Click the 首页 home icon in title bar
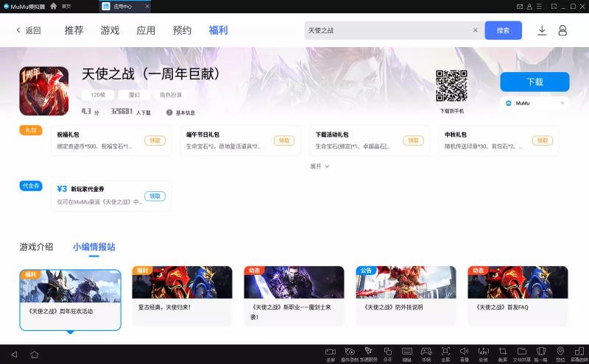This screenshot has width=589, height=364. point(53,6)
